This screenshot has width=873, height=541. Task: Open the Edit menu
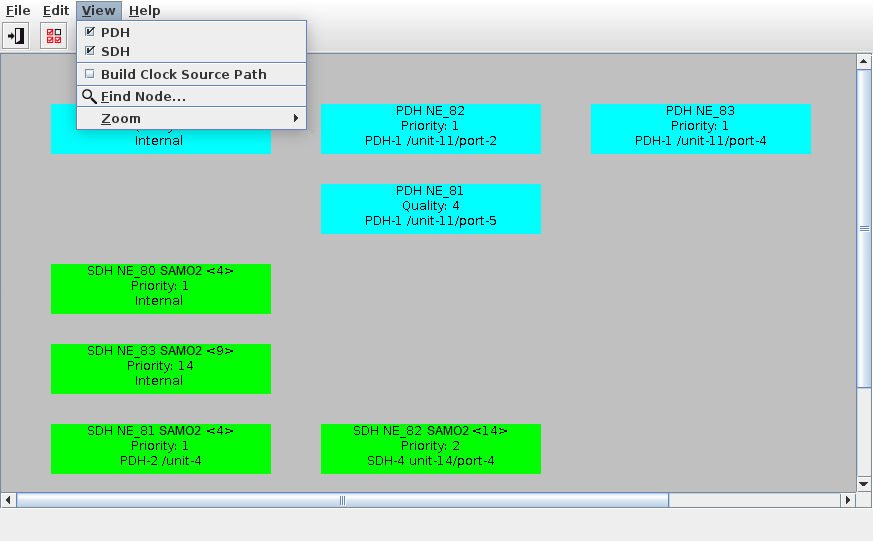pos(56,11)
